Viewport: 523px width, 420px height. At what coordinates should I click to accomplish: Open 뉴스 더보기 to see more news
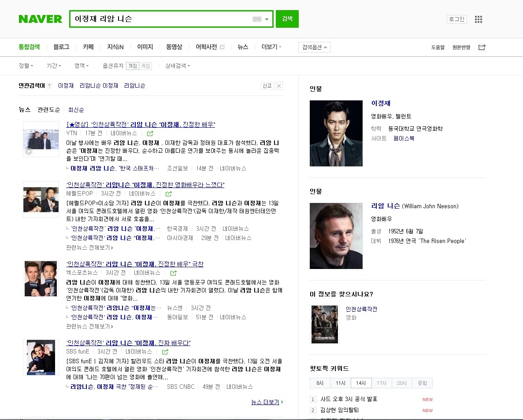265,402
